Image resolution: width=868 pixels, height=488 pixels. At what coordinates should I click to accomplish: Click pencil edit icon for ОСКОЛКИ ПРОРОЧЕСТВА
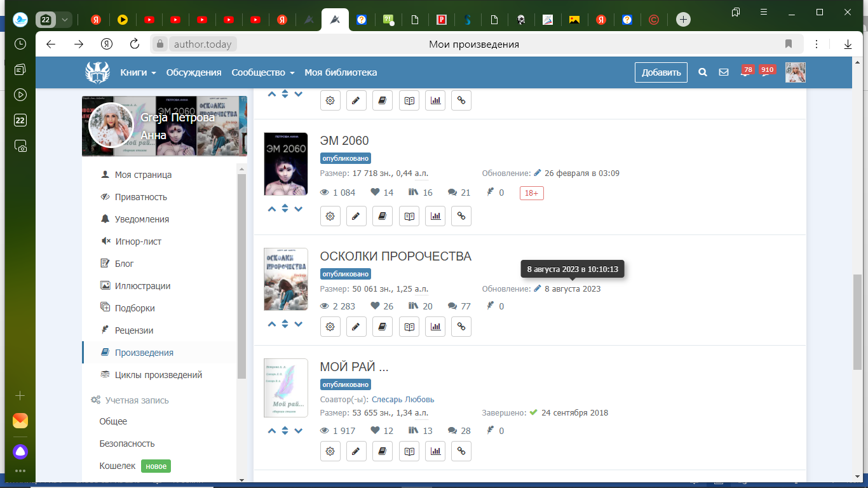356,327
